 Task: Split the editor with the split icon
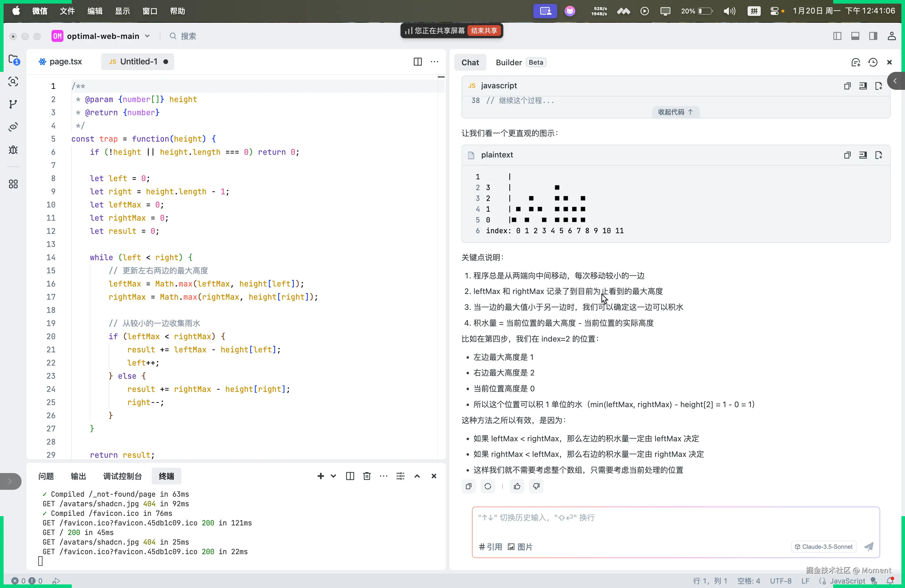point(417,62)
